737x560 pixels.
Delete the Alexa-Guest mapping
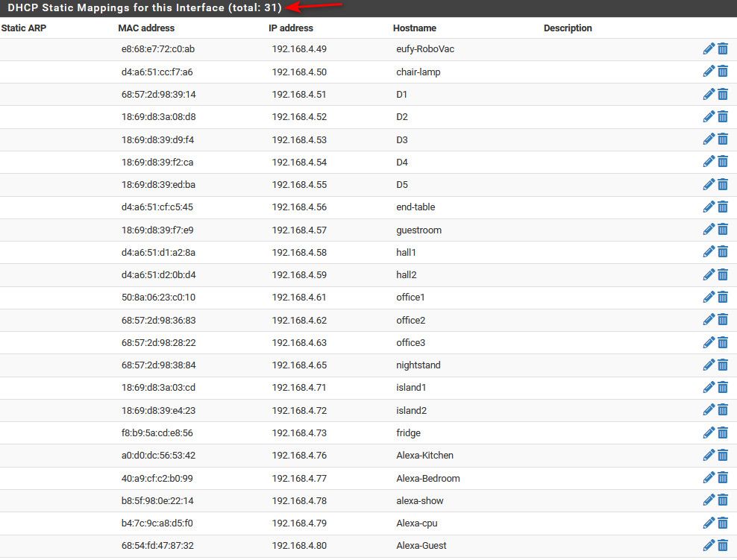pos(722,545)
